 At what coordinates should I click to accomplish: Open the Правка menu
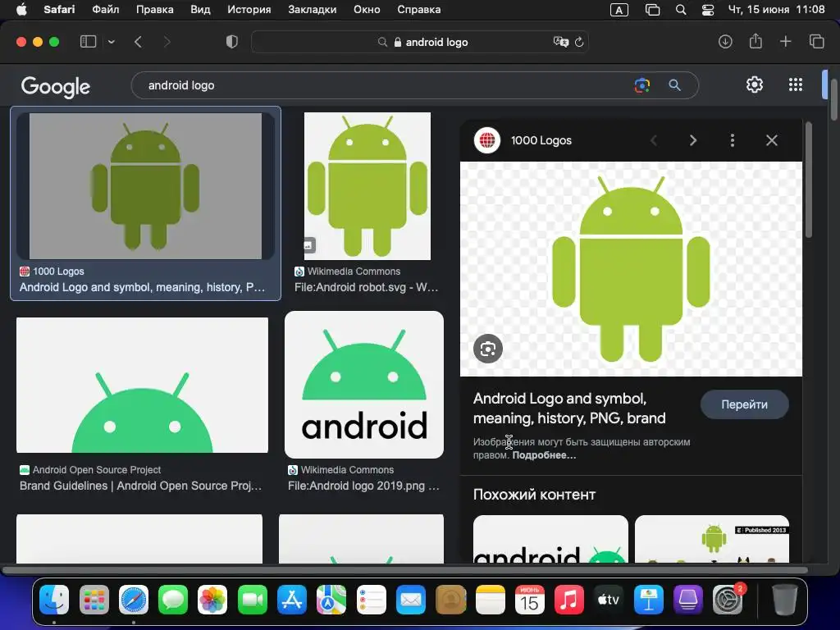pos(154,10)
